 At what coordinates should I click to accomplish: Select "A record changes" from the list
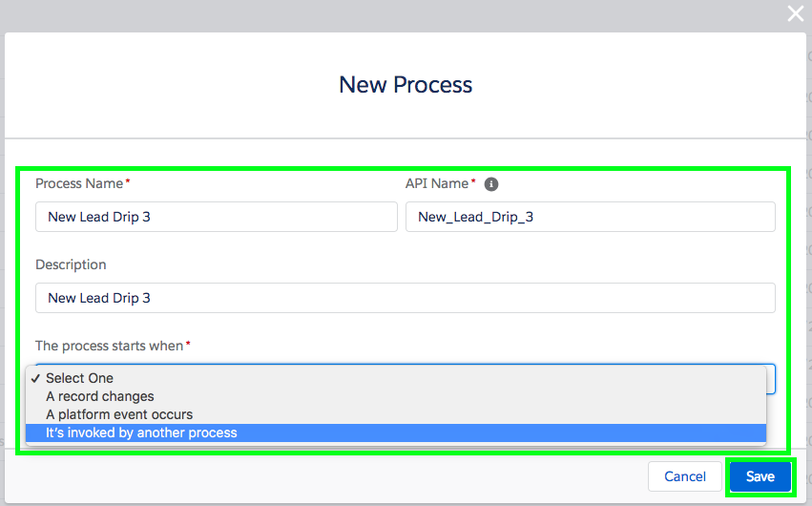pos(100,396)
